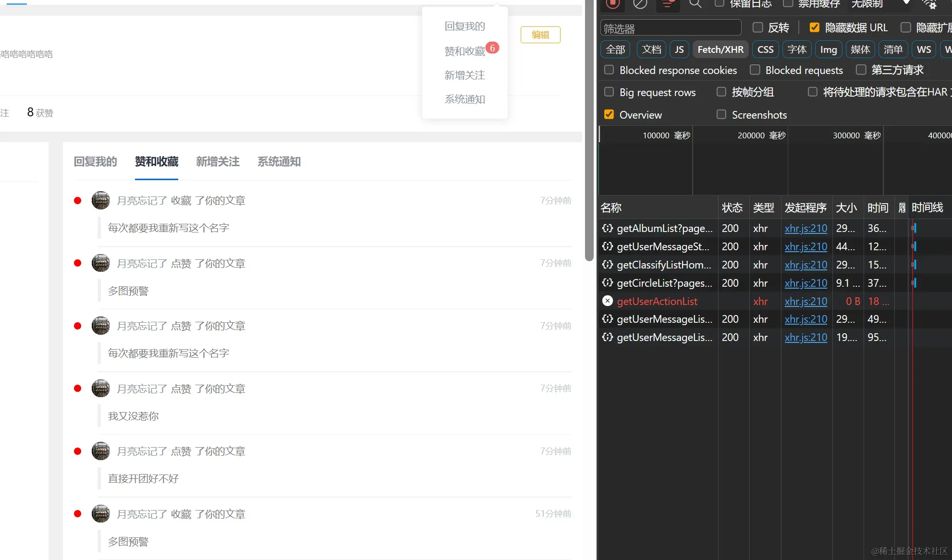
Task: Disable the Overview checkbox
Action: (609, 114)
